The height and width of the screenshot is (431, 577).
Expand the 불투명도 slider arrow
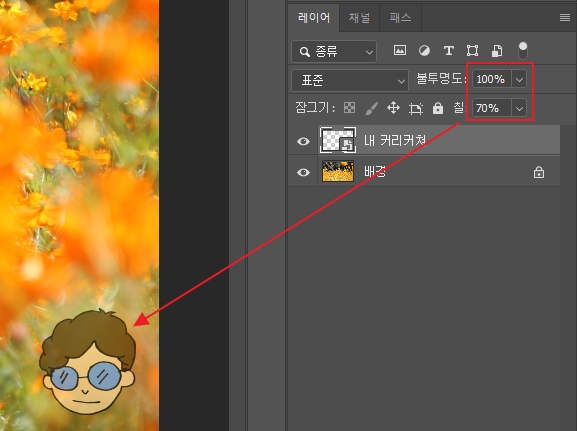pos(519,79)
